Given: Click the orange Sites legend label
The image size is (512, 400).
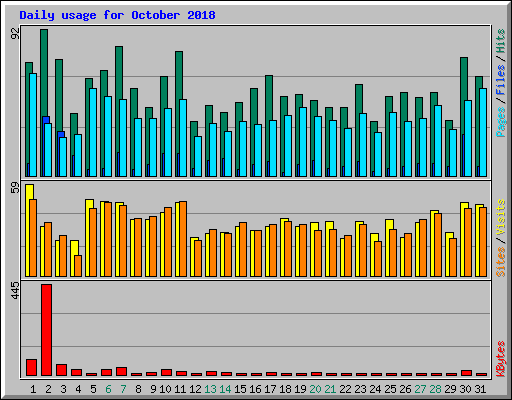Looking at the screenshot, I should click(x=501, y=262).
